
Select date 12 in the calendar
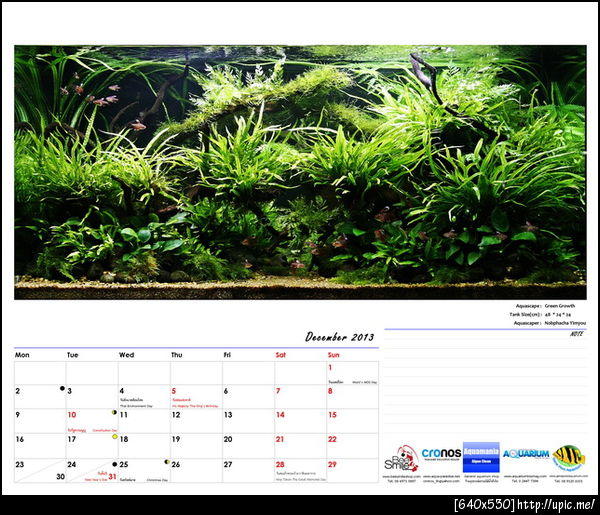(x=176, y=415)
